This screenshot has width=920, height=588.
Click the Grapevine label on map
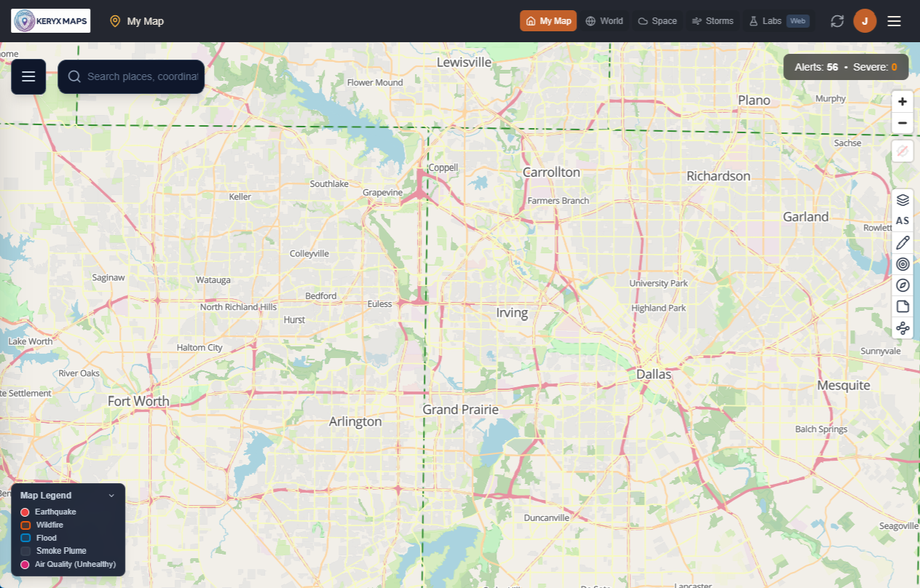(x=383, y=193)
